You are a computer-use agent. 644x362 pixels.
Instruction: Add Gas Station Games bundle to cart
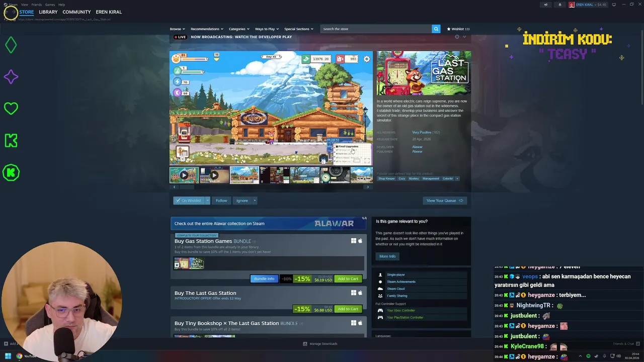pos(348,279)
